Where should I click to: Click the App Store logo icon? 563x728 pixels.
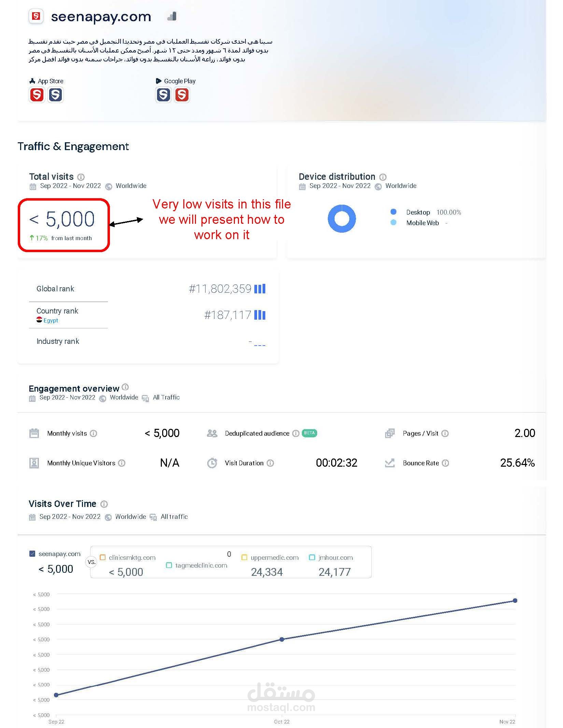pyautogui.click(x=32, y=81)
